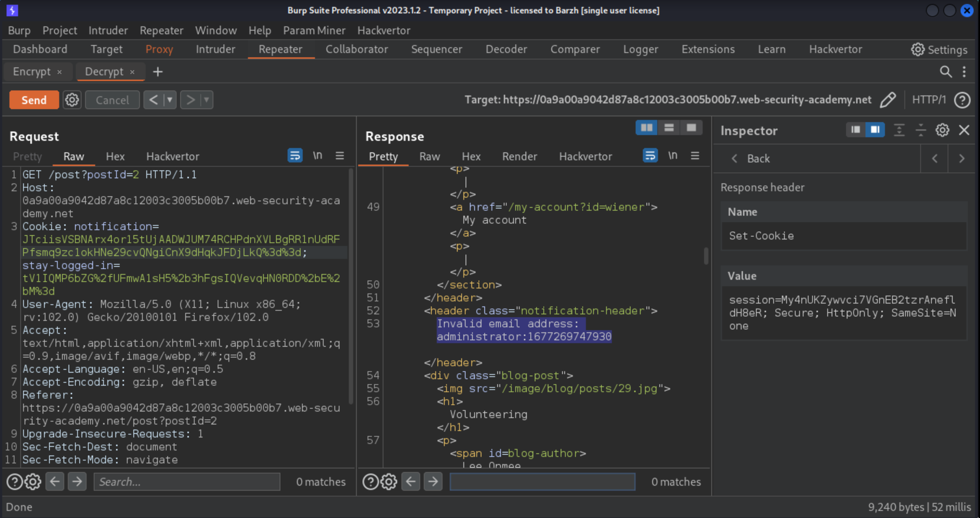The width and height of the screenshot is (980, 518).
Task: Open Request pane hamburger menu
Action: pyautogui.click(x=340, y=155)
